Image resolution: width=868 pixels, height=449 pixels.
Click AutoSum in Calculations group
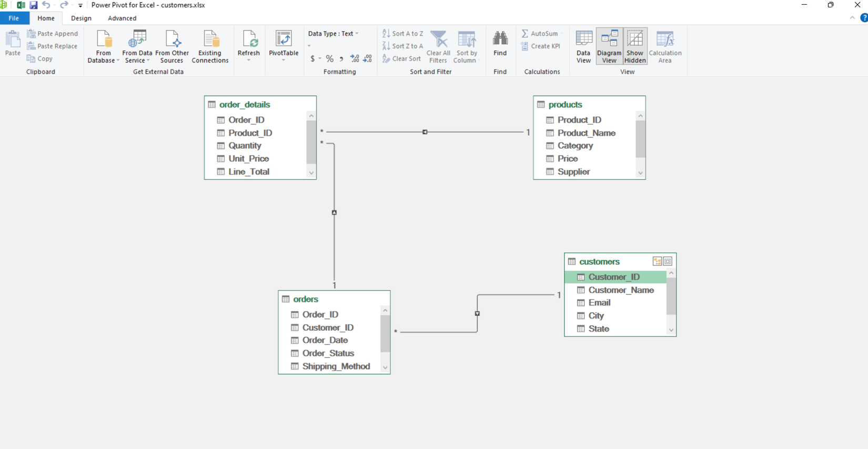click(x=540, y=34)
